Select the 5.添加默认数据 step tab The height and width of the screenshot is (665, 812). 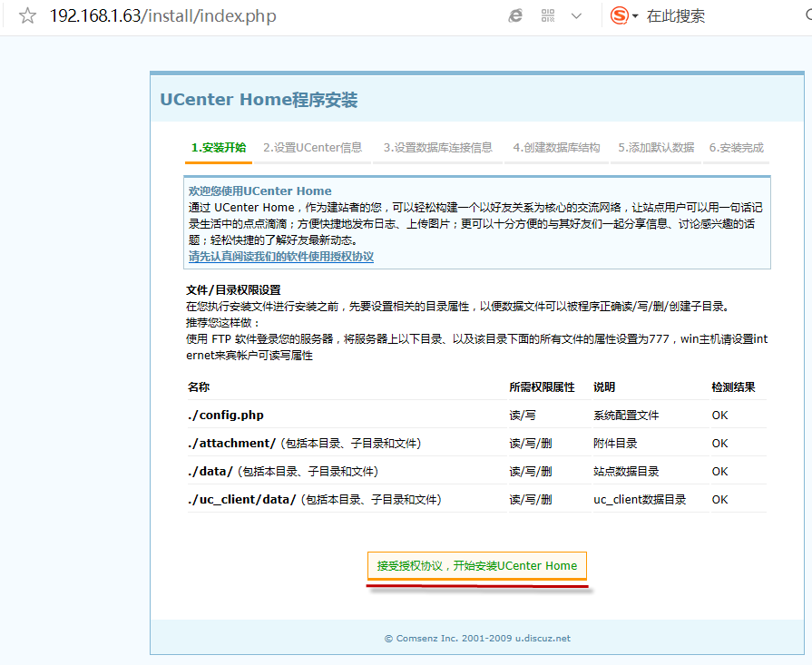[656, 148]
